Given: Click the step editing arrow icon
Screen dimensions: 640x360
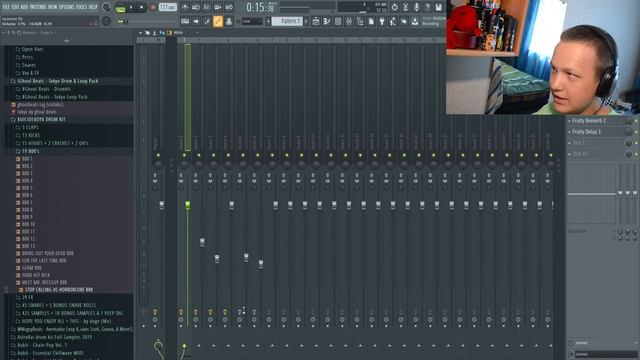Looking at the screenshot, I should pos(196,21).
